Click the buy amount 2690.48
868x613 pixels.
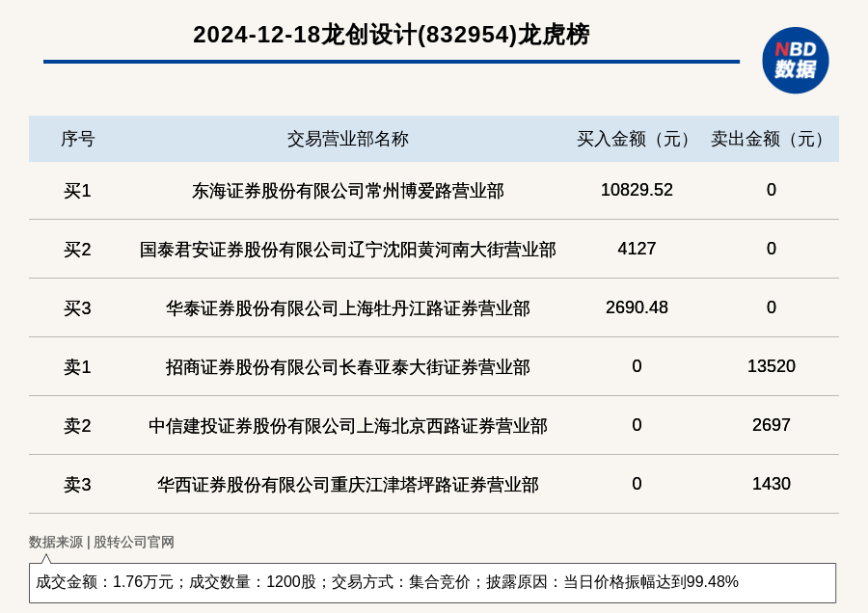pos(637,307)
